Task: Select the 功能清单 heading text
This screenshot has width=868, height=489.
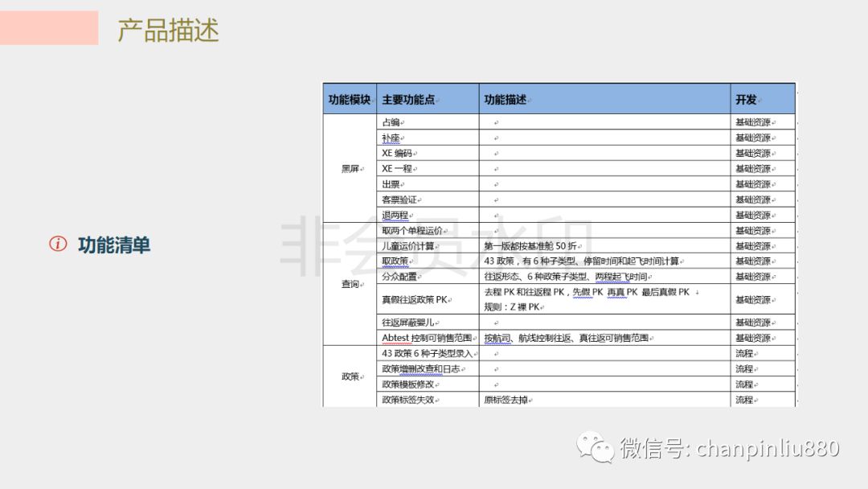Action: [x=114, y=244]
